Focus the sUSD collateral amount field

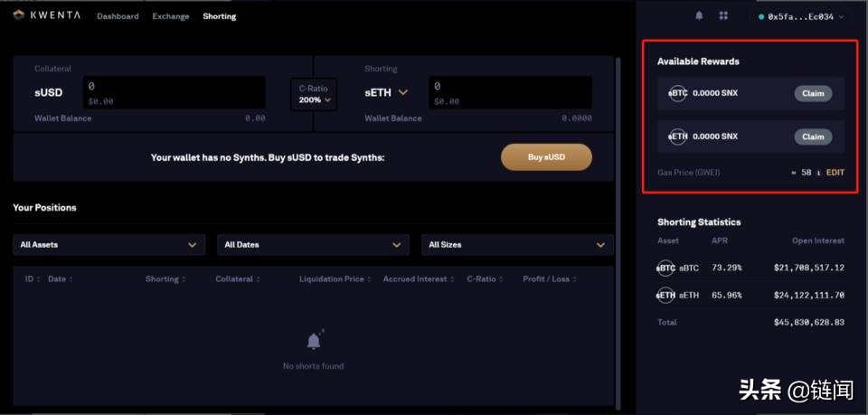[175, 92]
